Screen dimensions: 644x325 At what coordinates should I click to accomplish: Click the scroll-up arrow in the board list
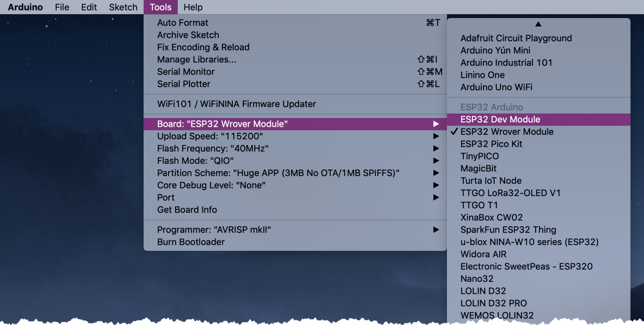tap(538, 24)
